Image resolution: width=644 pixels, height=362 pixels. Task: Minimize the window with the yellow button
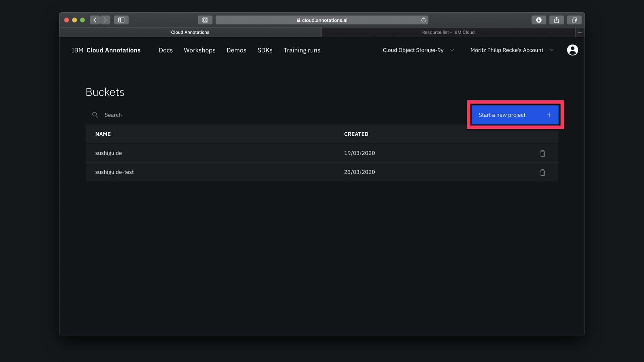[74, 20]
